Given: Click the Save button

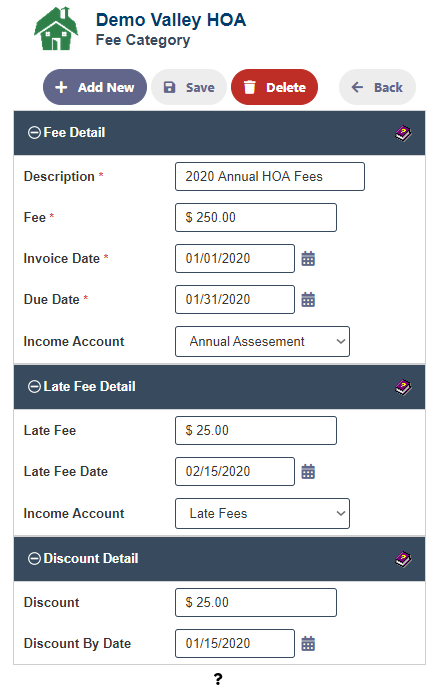Looking at the screenshot, I should click(x=189, y=87).
